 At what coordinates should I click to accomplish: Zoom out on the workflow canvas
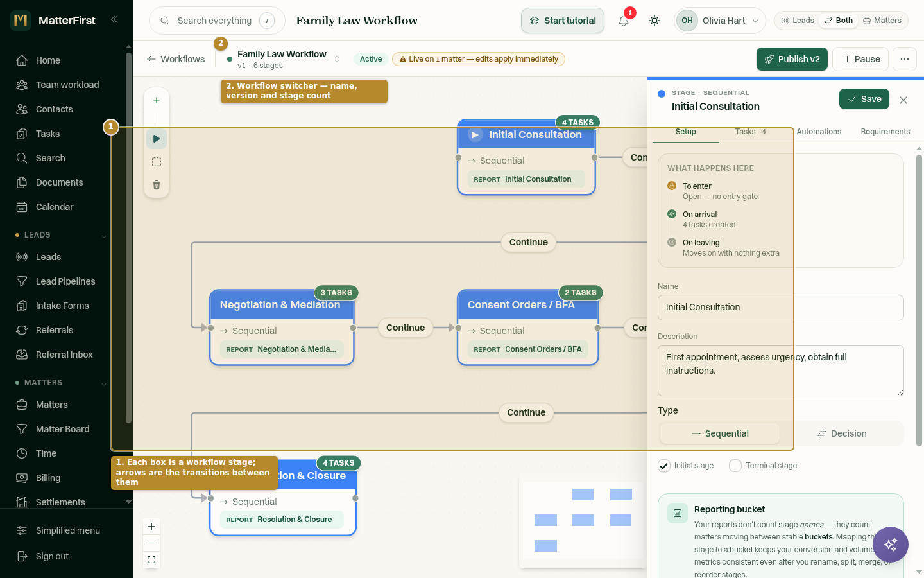coord(151,543)
